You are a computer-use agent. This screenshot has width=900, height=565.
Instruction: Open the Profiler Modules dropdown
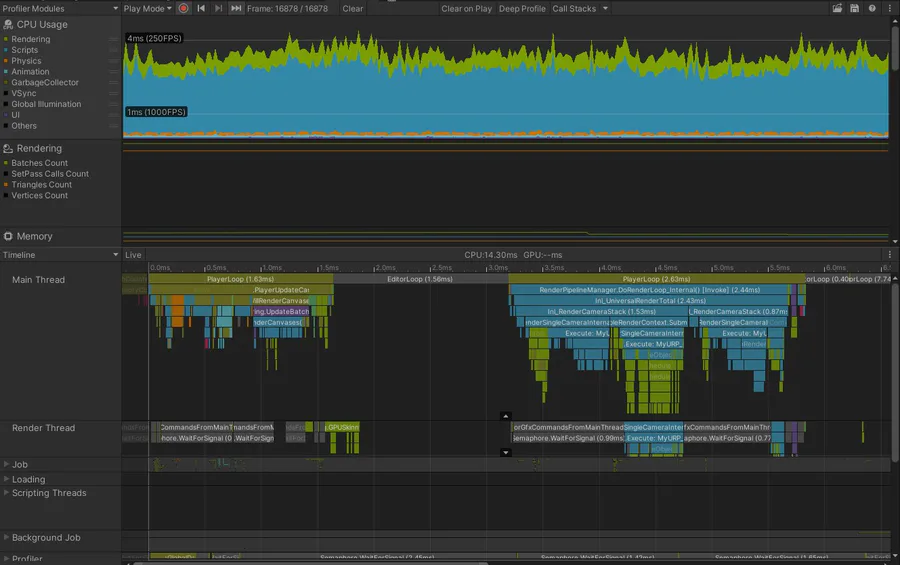click(x=60, y=9)
